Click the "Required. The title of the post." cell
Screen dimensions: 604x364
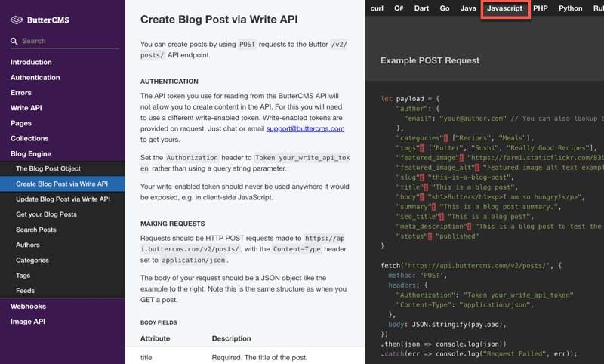click(x=260, y=357)
